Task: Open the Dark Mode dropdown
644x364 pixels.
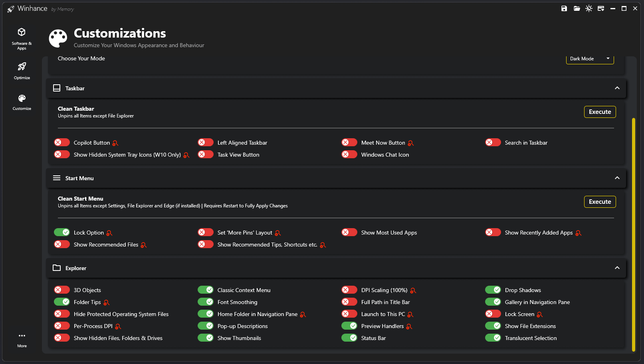Action: pos(590,59)
